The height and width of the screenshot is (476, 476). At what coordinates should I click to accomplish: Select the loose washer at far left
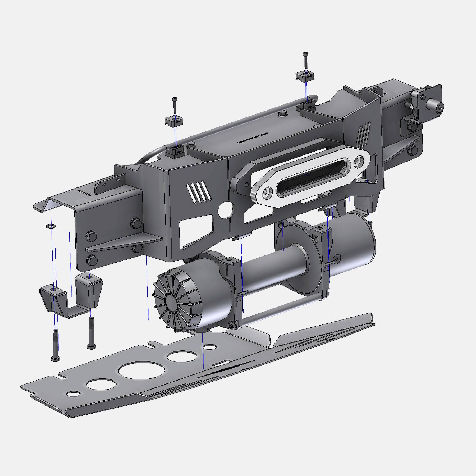click(51, 226)
